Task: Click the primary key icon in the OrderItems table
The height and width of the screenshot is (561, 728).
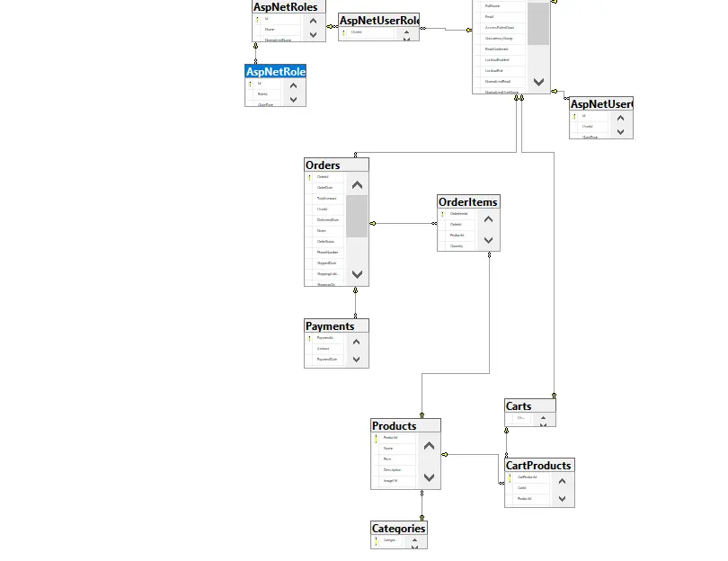Action: click(442, 213)
